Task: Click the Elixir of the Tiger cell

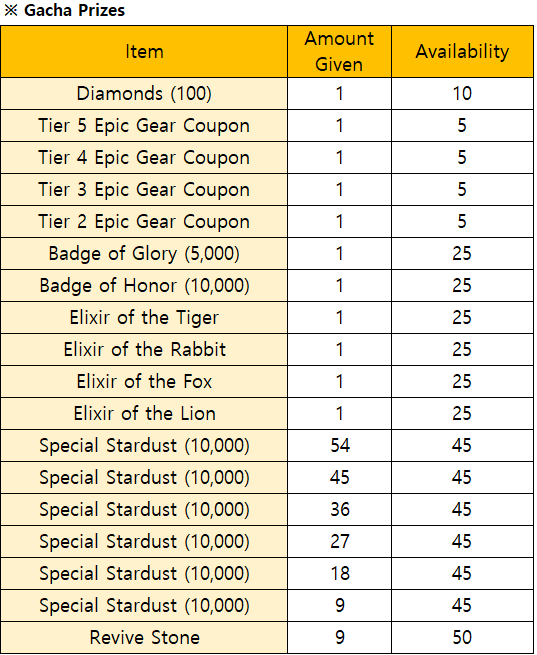Action: point(144,317)
